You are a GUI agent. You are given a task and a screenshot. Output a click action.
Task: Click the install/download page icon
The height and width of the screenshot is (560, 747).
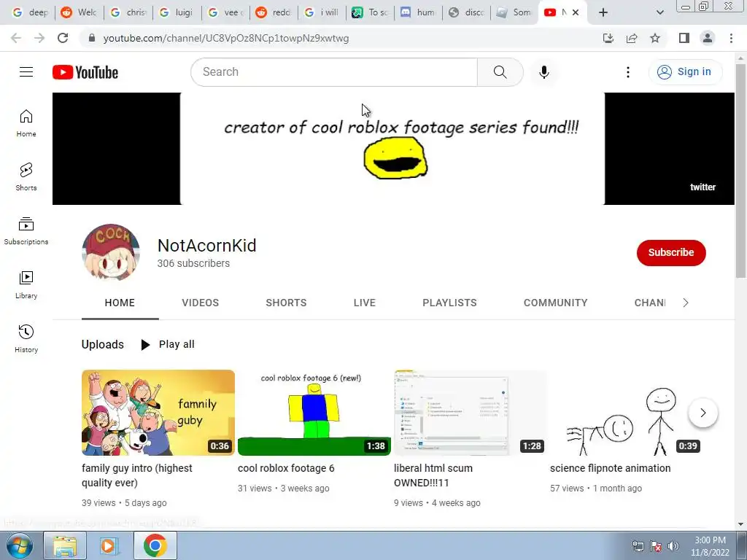tap(608, 38)
